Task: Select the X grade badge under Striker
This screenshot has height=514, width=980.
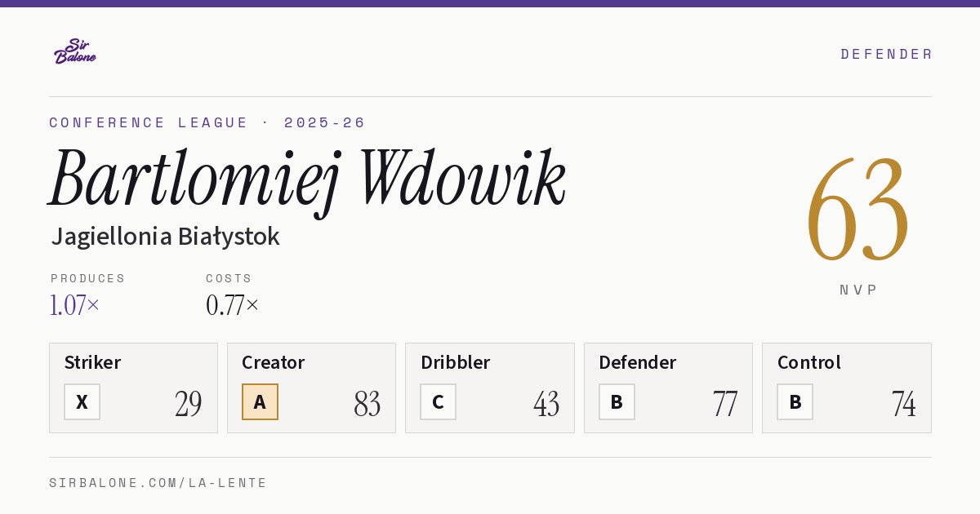Action: pos(82,402)
